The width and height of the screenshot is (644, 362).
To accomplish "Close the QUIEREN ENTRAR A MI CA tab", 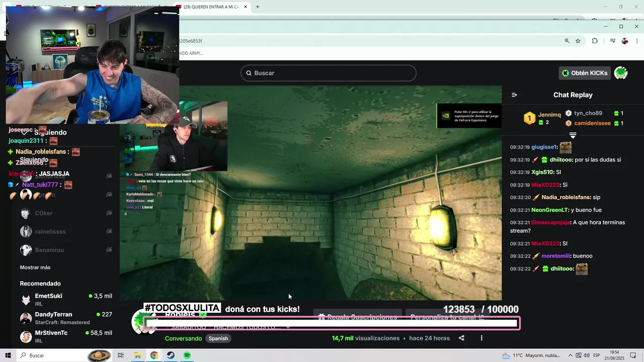I will (x=247, y=7).
